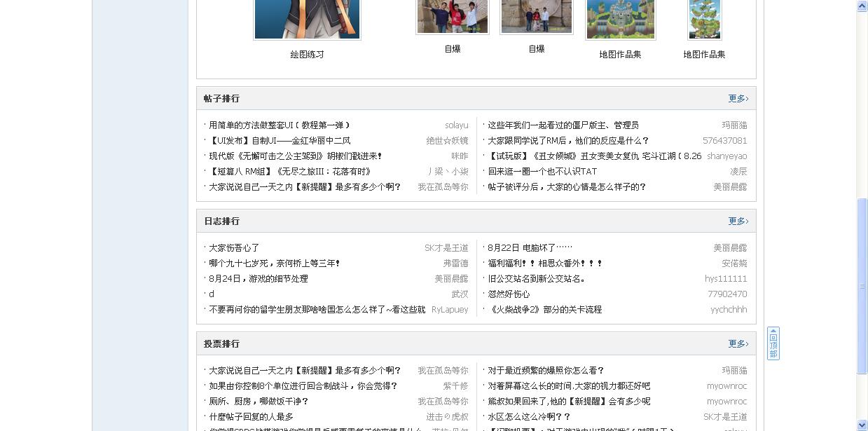Open post 用简单的方法做整套UI(教程第一弹)

[280, 125]
